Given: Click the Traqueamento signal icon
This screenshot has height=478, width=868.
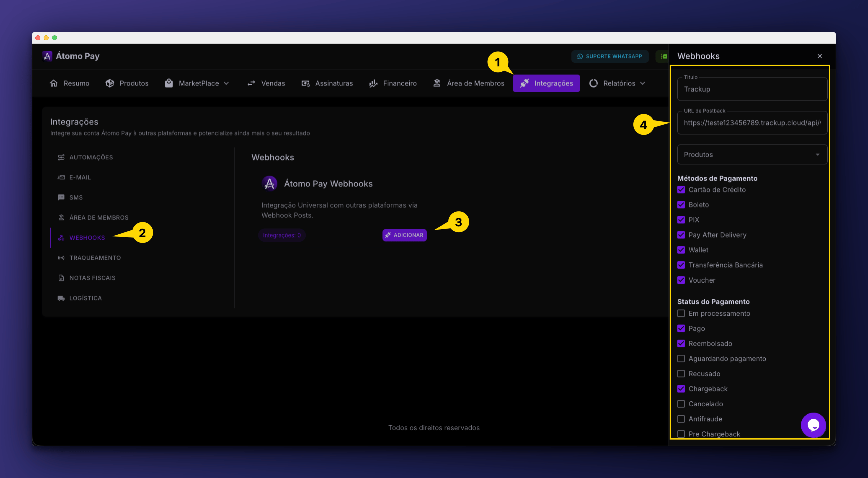Looking at the screenshot, I should click(61, 258).
